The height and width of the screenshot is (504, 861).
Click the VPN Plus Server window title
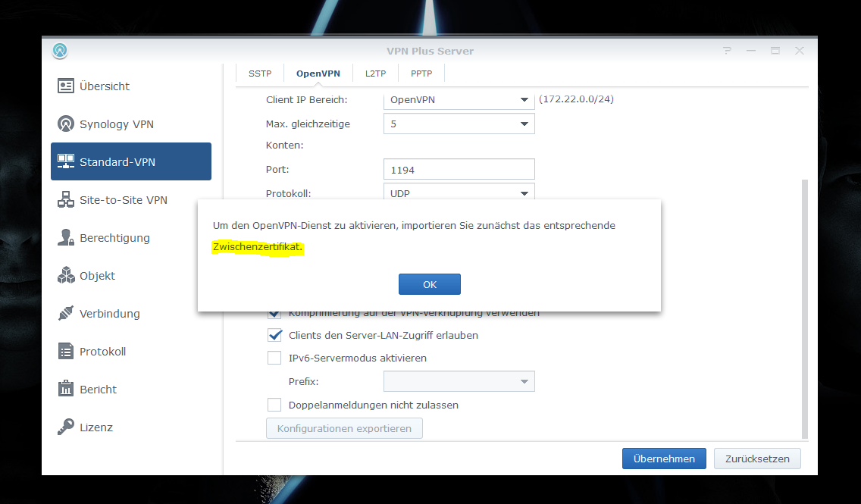coord(430,51)
